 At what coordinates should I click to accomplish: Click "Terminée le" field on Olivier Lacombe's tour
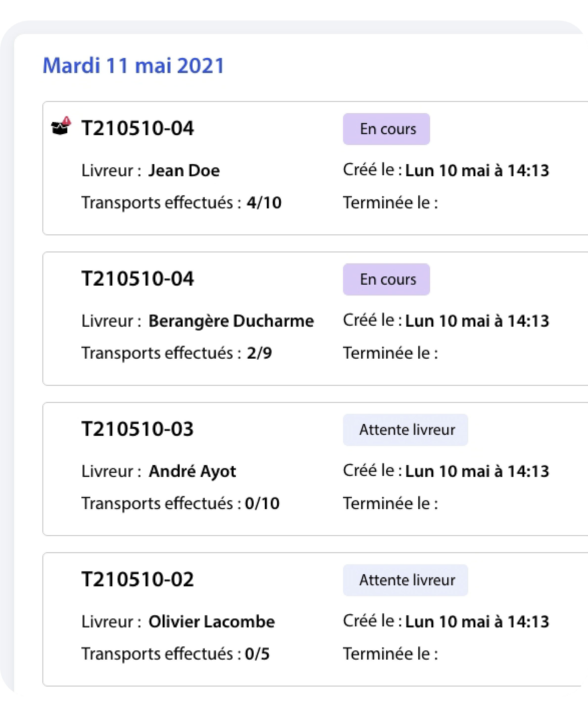click(x=390, y=654)
